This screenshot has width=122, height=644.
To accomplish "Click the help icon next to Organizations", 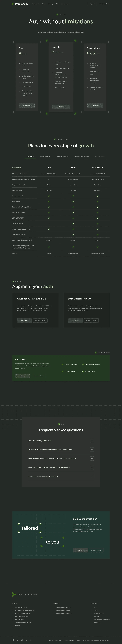I will click(24, 185).
